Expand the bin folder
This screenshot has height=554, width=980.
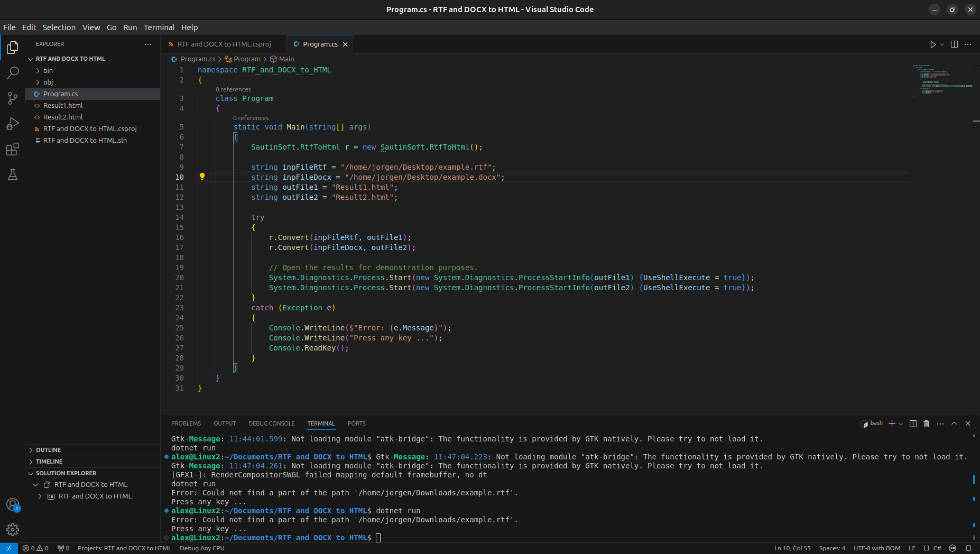(48, 70)
